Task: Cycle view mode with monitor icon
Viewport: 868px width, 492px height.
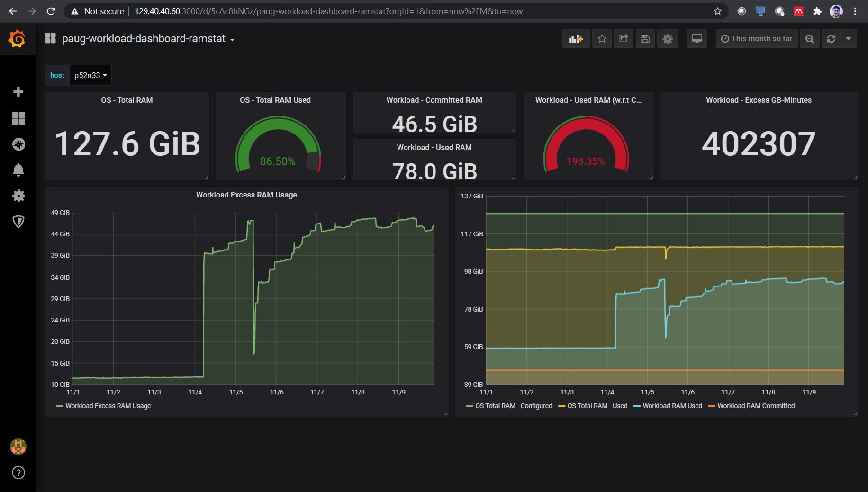Action: (x=697, y=39)
